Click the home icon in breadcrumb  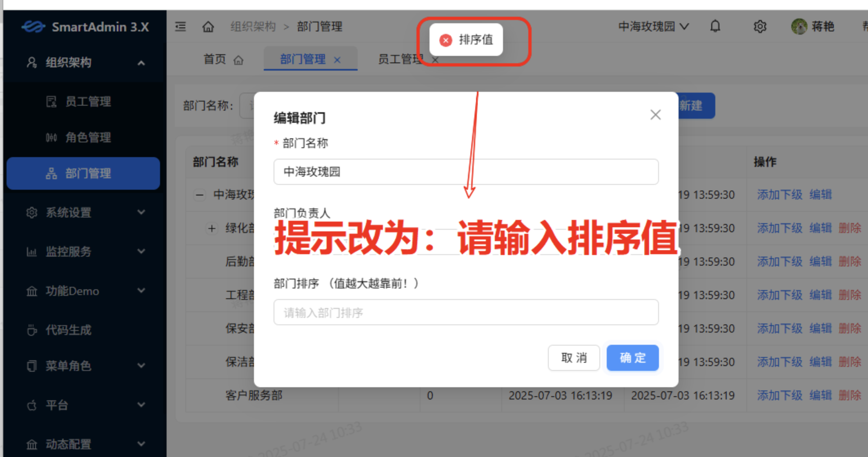click(x=208, y=27)
